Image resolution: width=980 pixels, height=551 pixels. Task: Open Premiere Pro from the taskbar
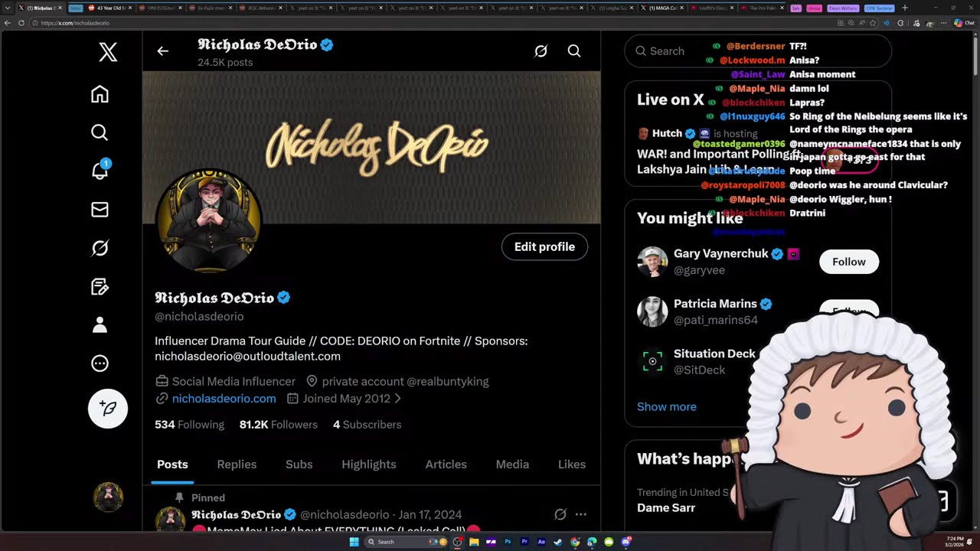pos(524,542)
